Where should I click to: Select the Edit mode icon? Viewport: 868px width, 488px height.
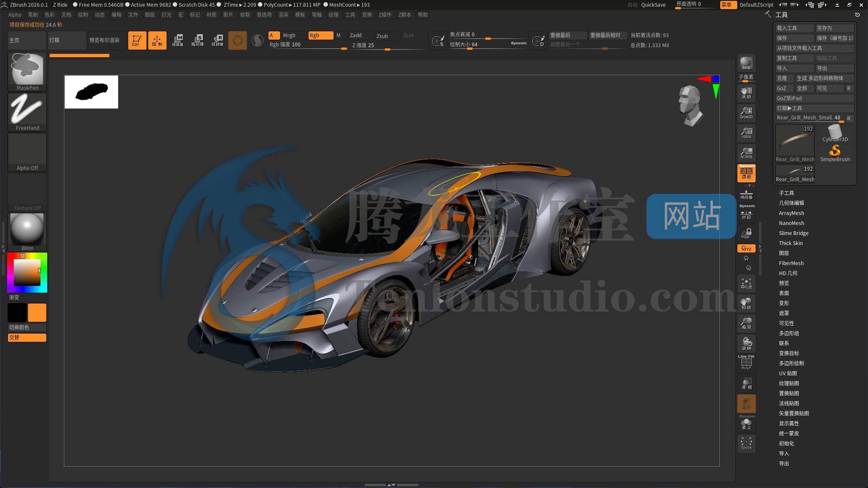click(x=137, y=40)
